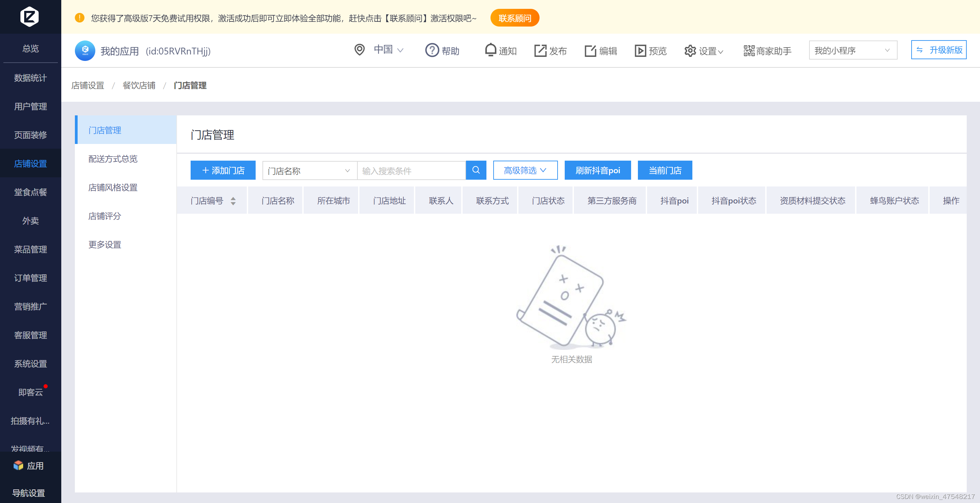Open the 门店名称 search field selector
Screen dimensions: 980x503
[x=309, y=171]
